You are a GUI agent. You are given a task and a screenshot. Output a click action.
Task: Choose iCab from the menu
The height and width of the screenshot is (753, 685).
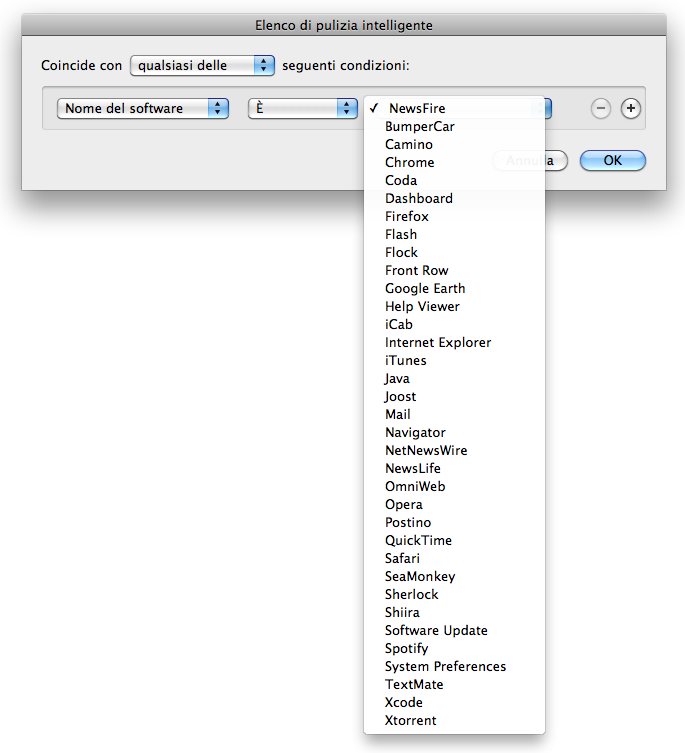point(454,325)
